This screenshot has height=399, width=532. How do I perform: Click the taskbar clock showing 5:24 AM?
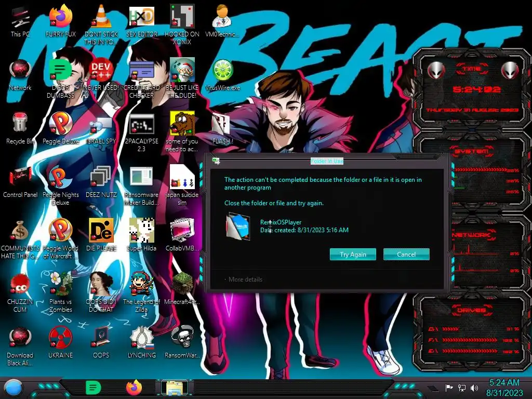coord(504,388)
